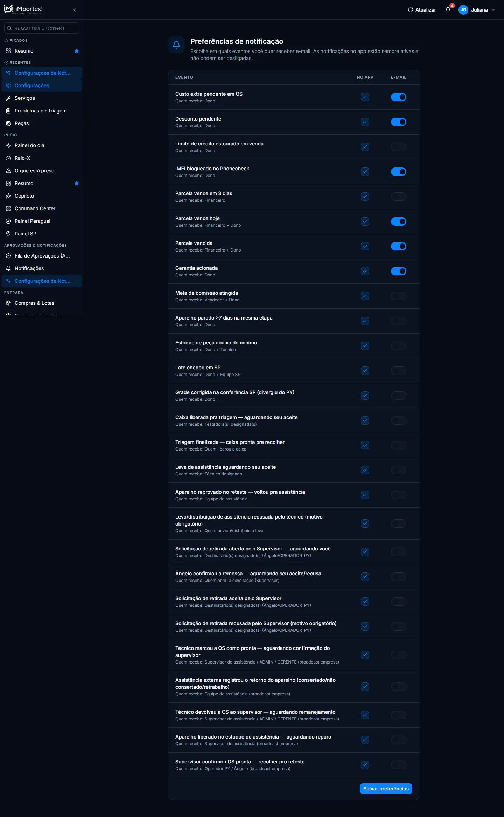504x817 pixels.
Task: Enable e-mail for Parcela vence em 3 dias
Action: pos(399,197)
